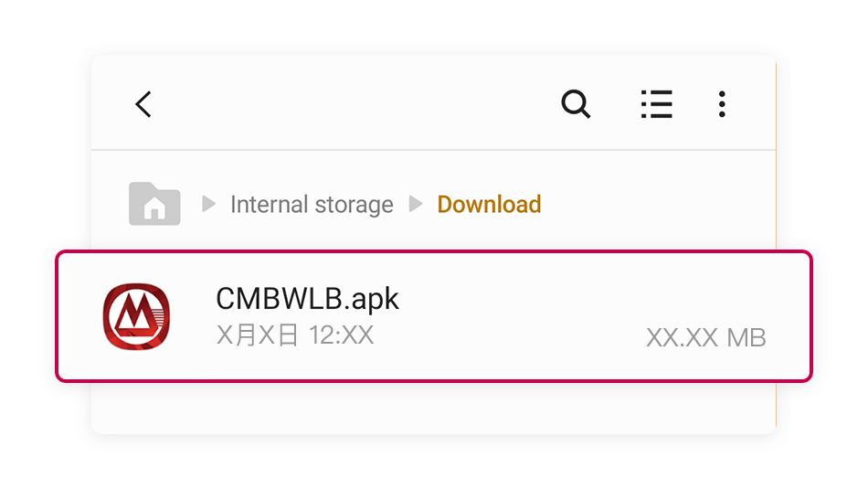Switch view using the list icon

(657, 104)
